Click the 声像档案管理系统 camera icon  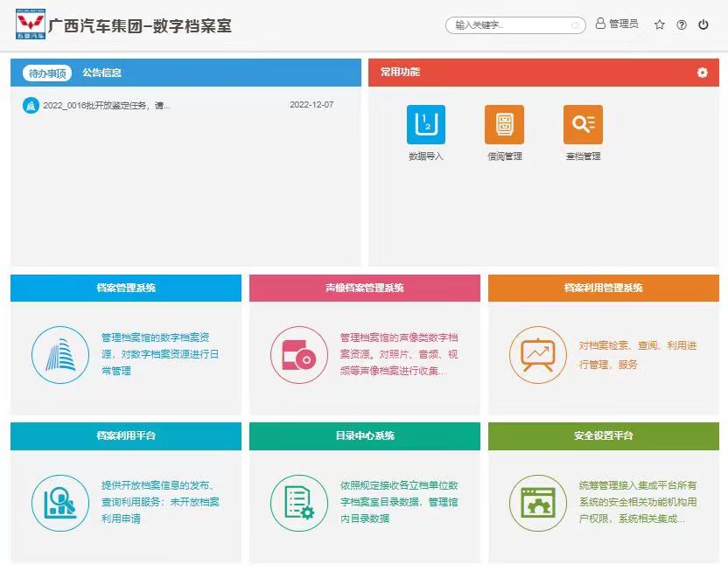[299, 354]
